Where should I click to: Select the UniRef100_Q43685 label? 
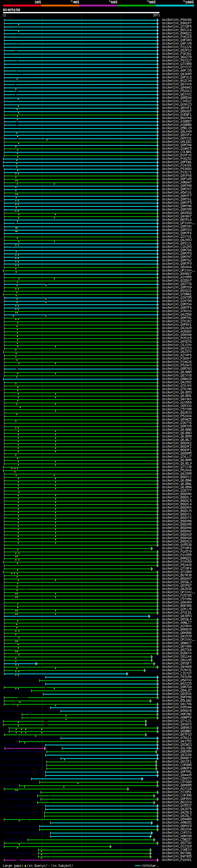(177, 74)
